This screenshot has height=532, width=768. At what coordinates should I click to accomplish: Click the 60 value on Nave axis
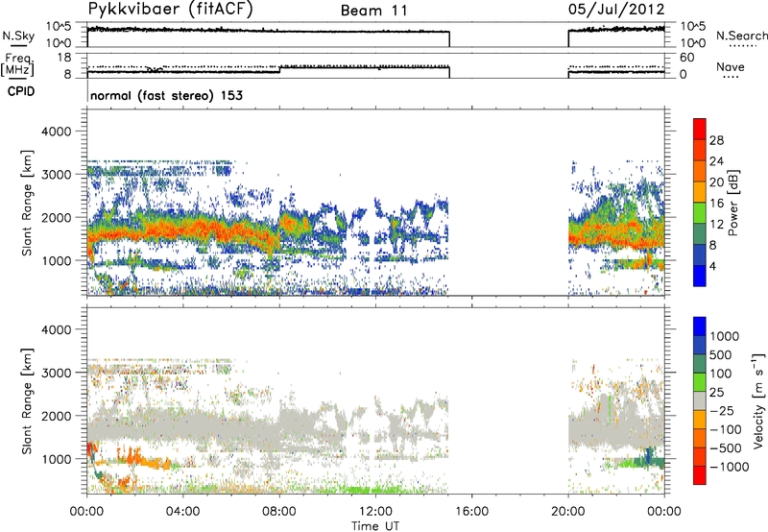coord(686,58)
